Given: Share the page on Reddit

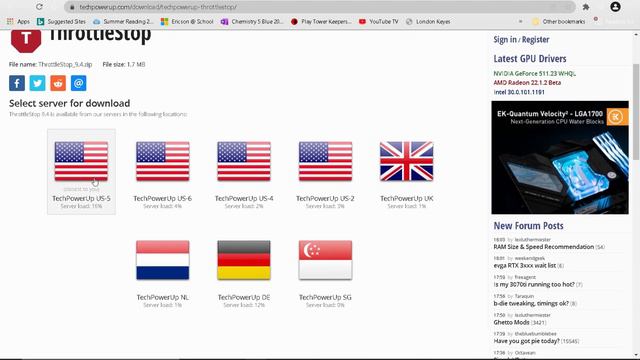Looking at the screenshot, I should click(58, 83).
